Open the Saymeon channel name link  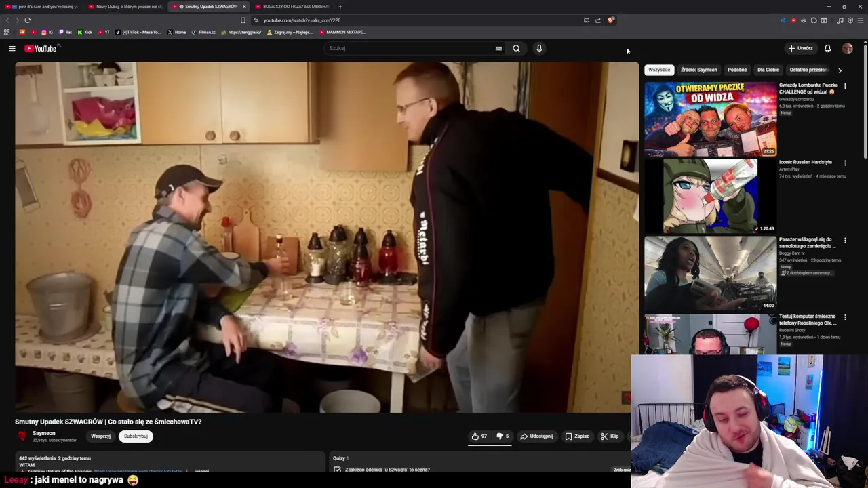(x=44, y=433)
